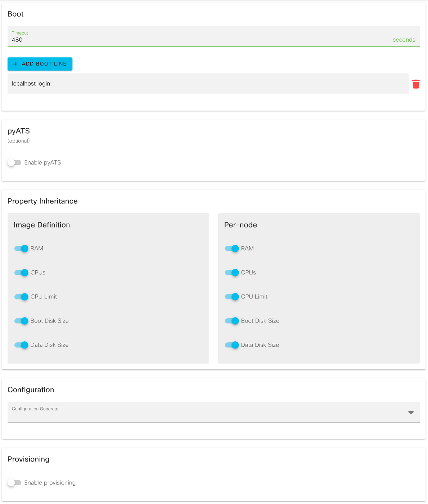Toggle Per-node CPU Limit switch
428x504 pixels.
click(x=232, y=297)
